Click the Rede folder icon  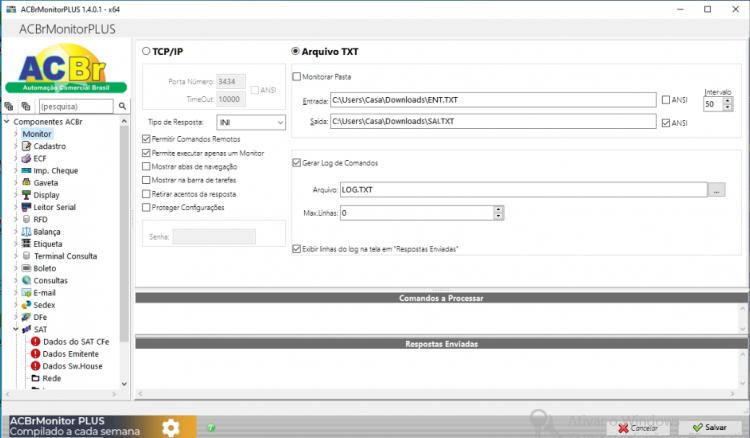tap(35, 378)
